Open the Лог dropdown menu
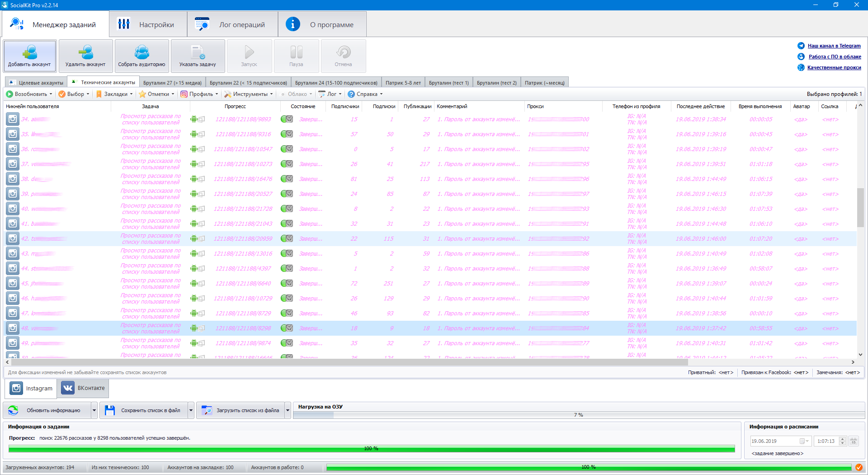868x475 pixels. [330, 94]
